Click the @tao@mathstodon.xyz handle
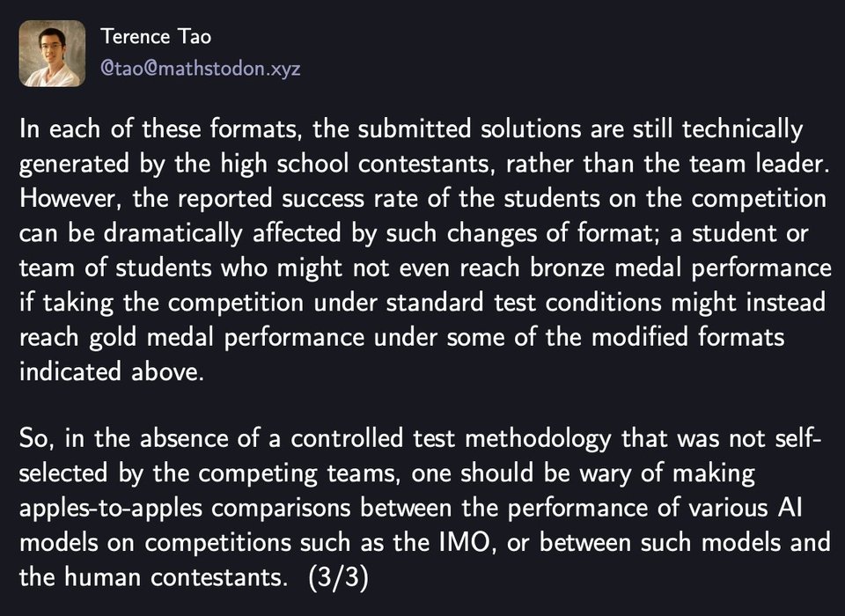 coord(201,69)
